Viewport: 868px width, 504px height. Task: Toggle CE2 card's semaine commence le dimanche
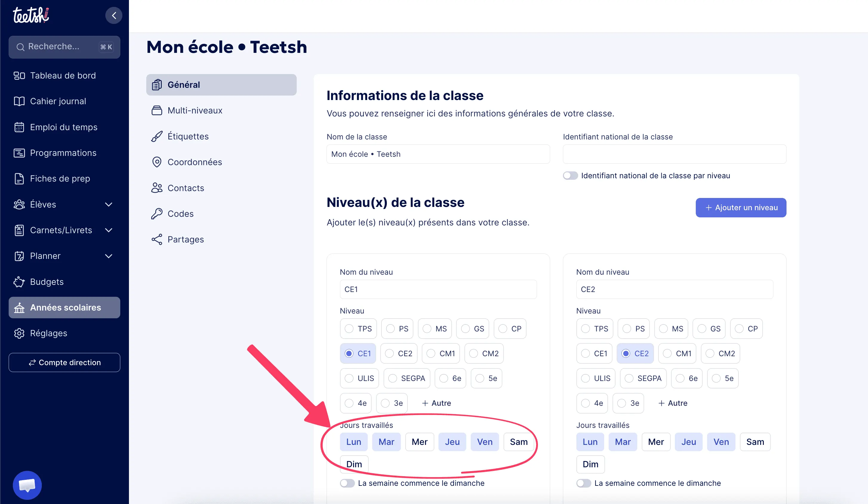click(x=584, y=483)
